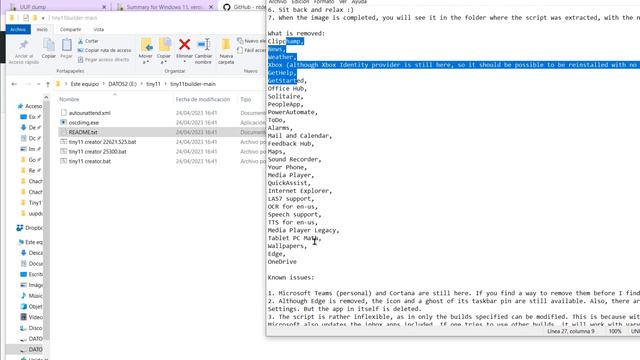Screen dimensions: 640x360
Task: Click Summary for Windows 11 browser tab
Action: pos(163,7)
